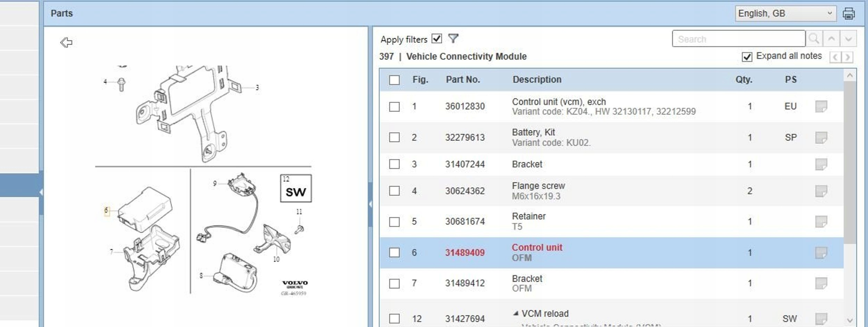
Task: Open note icon for part 31489409
Action: pyautogui.click(x=821, y=253)
